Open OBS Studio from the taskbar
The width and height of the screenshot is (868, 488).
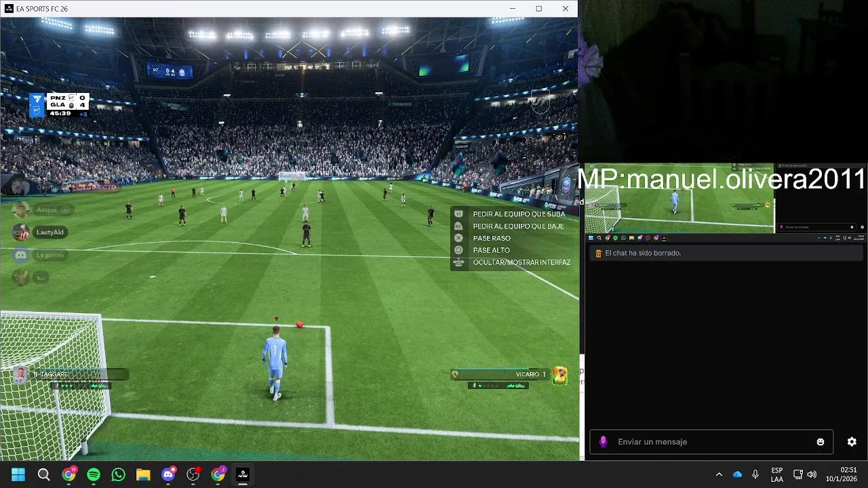point(193,474)
